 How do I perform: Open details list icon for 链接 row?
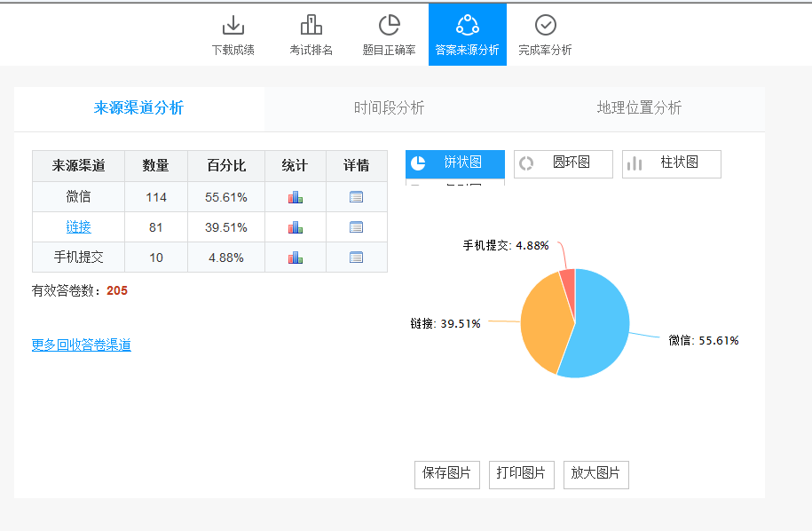tap(357, 227)
